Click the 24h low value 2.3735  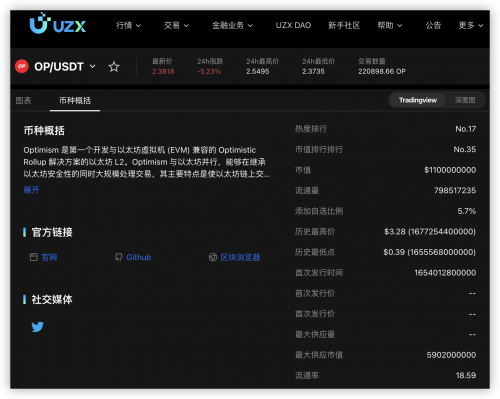click(x=313, y=71)
